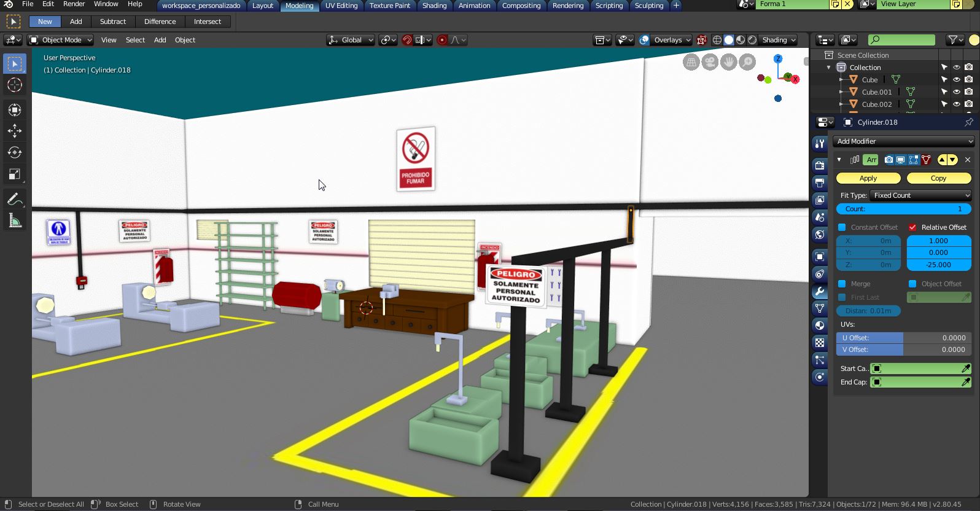Select the Rotate tool
980x511 pixels.
point(15,152)
